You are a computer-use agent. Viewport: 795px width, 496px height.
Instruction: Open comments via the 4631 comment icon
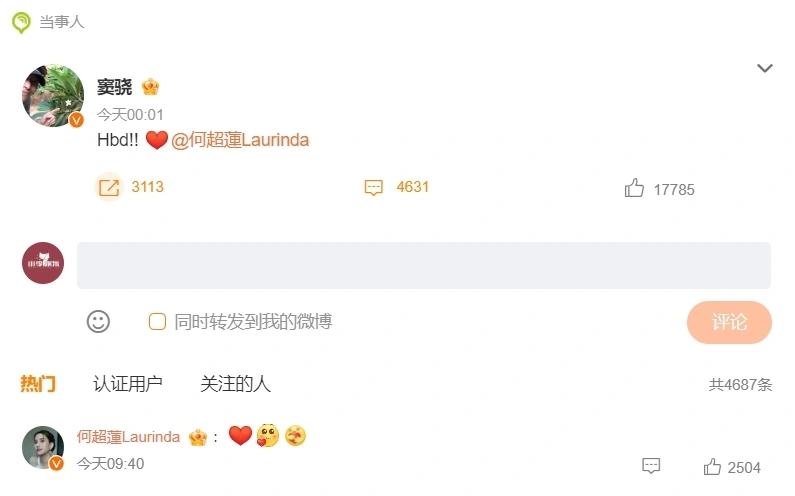coord(374,187)
